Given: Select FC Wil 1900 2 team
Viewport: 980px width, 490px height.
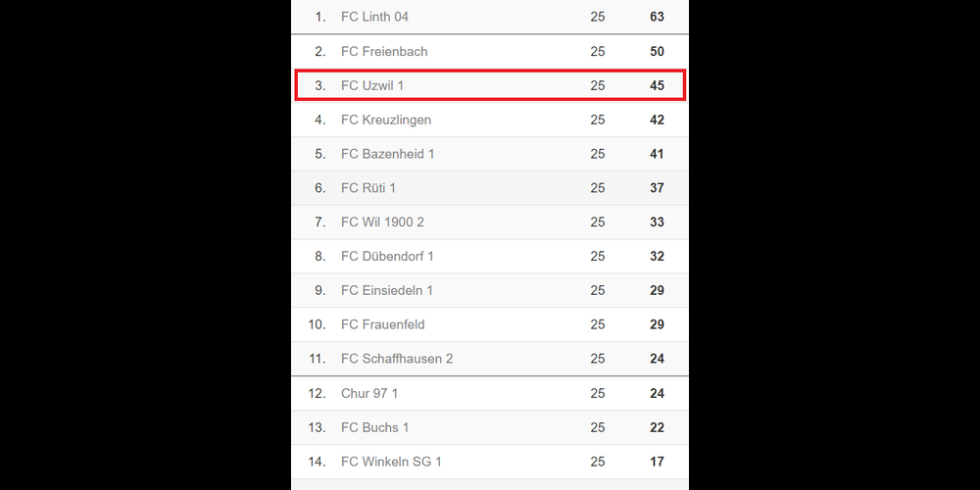Looking at the screenshot, I should tap(382, 221).
